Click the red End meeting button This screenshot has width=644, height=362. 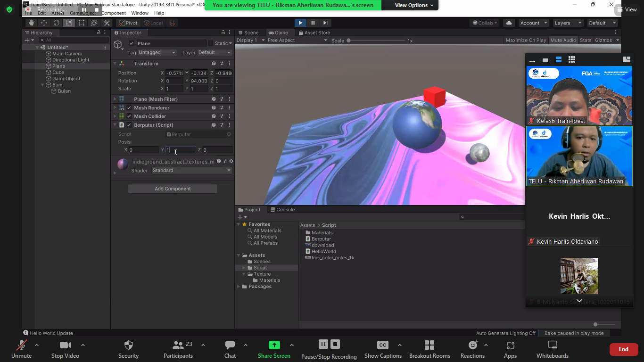click(x=623, y=349)
